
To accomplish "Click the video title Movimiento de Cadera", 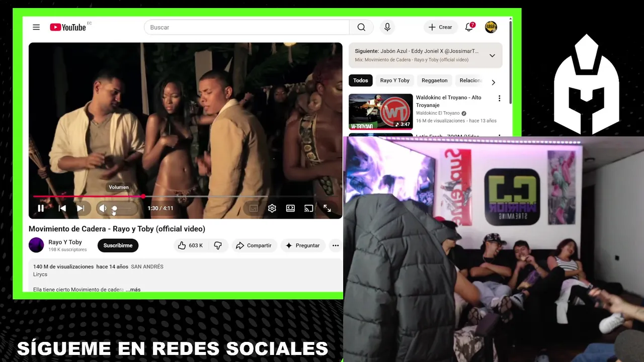I will (117, 229).
